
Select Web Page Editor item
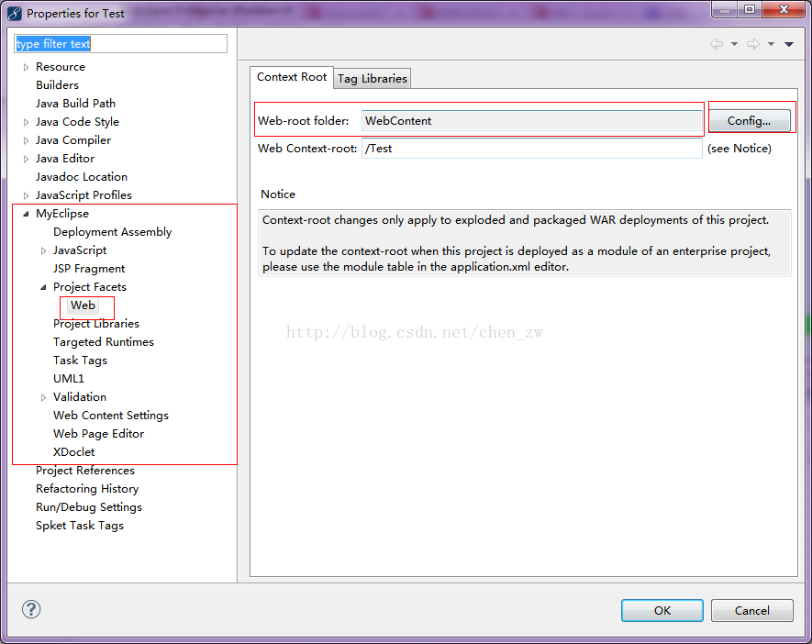(x=98, y=434)
